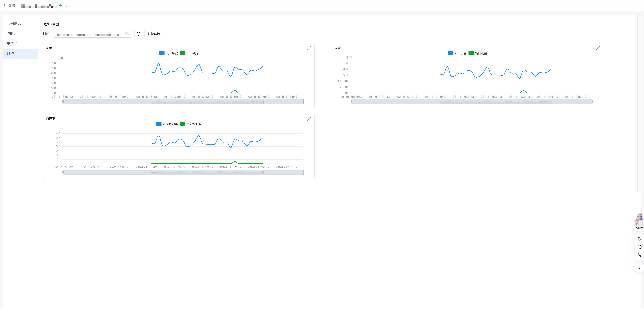Expand the 包速率 chart to fullscreen
Image resolution: width=644 pixels, height=309 pixels.
pyautogui.click(x=309, y=119)
